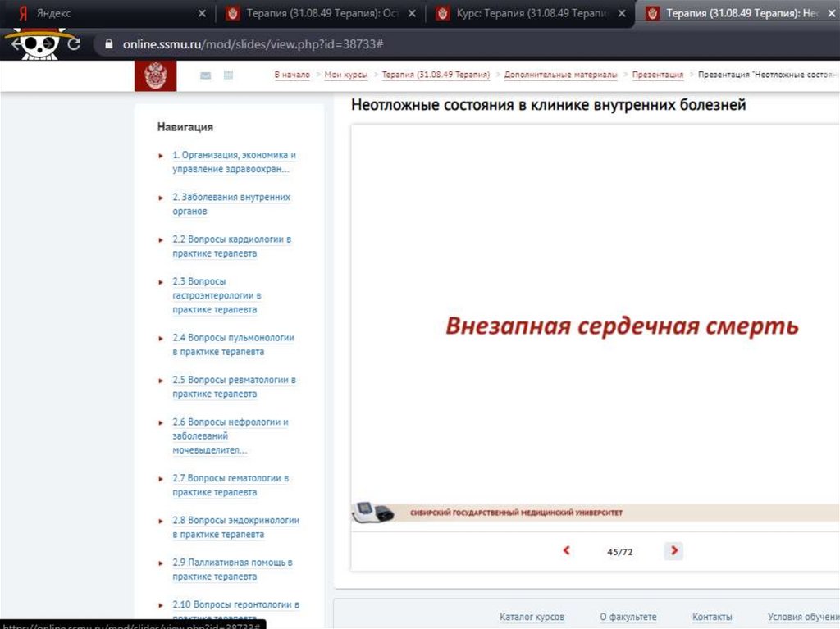Click the address bar URL field
This screenshot has width=840, height=629.
pos(466,44)
